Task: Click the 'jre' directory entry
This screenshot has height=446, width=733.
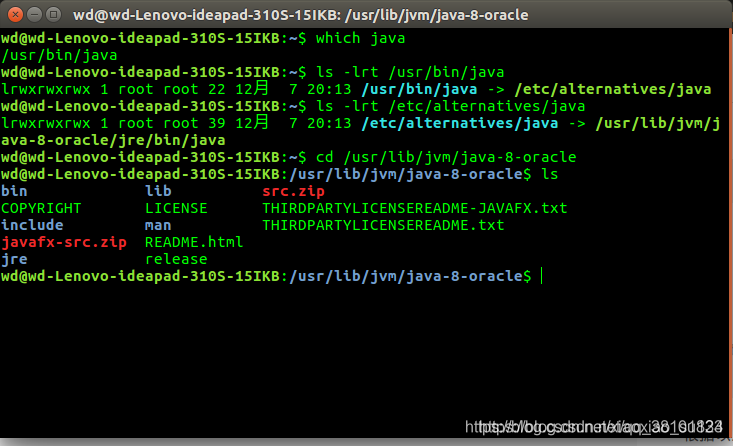Action: point(14,260)
